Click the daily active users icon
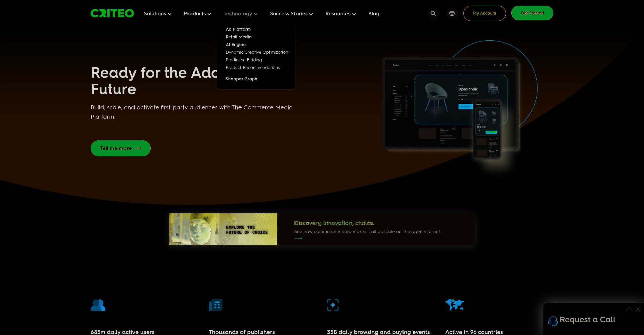644x335 pixels. (x=98, y=305)
